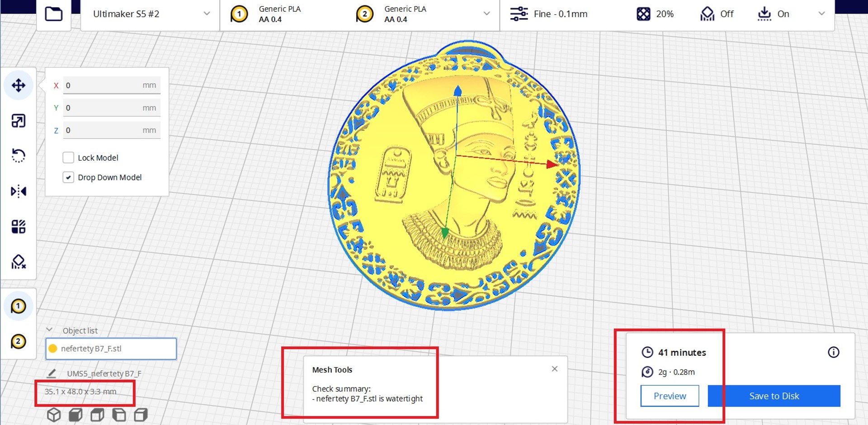Click job name UMS5_nefertety B7_F
The width and height of the screenshot is (868, 425).
pos(104,373)
